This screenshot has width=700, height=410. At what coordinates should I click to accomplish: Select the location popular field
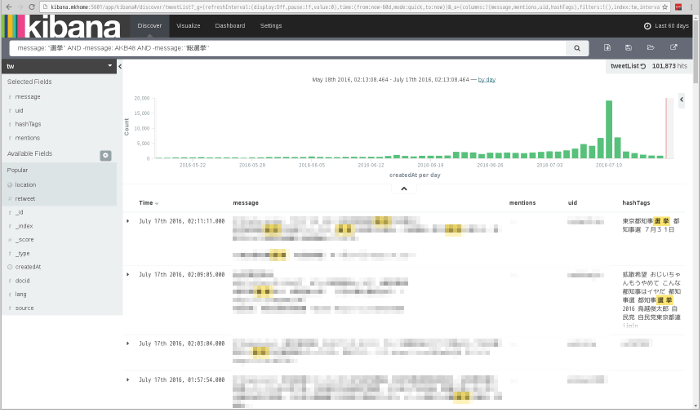tap(25, 185)
